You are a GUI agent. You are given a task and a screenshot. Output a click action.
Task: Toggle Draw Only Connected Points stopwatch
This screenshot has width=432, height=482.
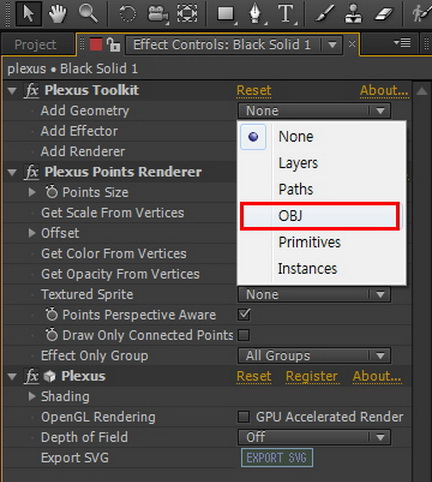tap(52, 335)
